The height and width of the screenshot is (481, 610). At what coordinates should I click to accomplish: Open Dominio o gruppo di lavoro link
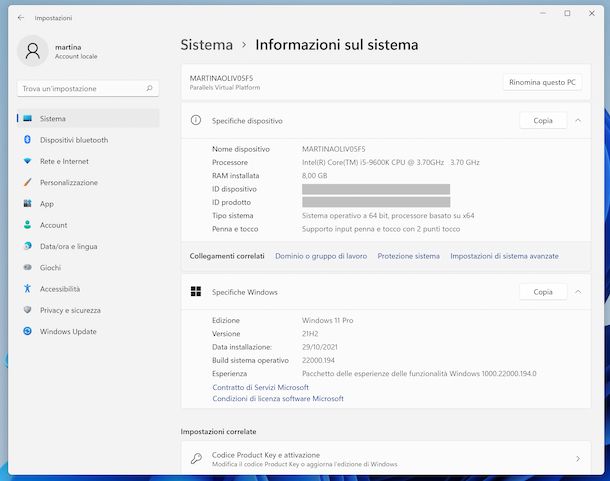[321, 256]
